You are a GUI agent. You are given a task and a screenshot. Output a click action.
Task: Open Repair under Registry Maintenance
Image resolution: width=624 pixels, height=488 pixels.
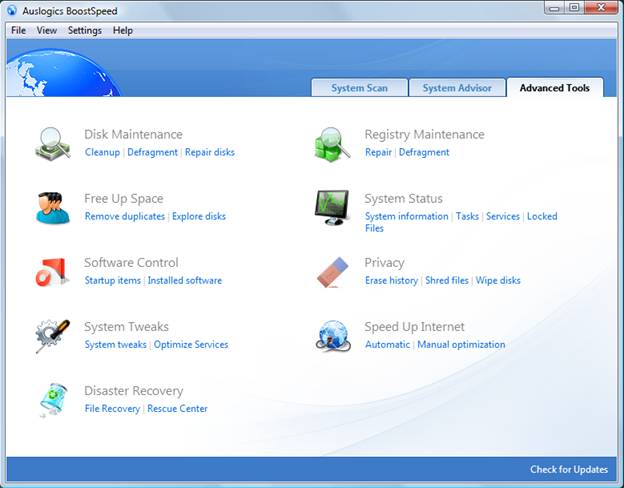point(378,152)
